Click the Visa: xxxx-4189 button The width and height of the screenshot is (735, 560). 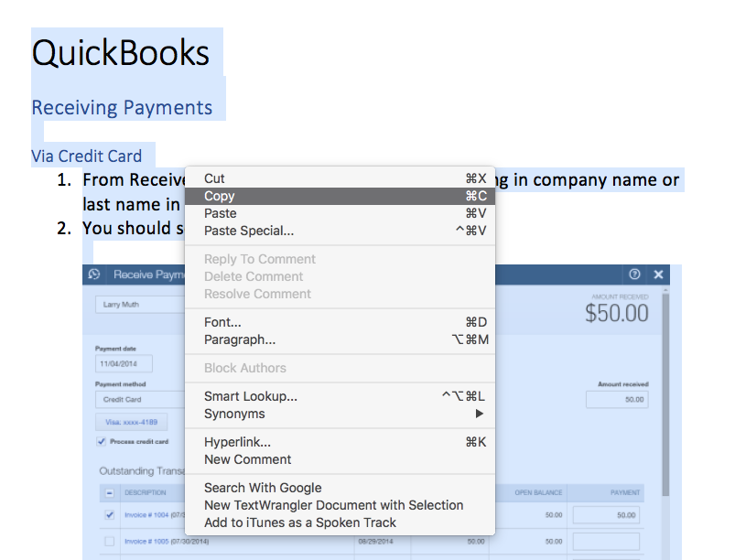point(131,422)
